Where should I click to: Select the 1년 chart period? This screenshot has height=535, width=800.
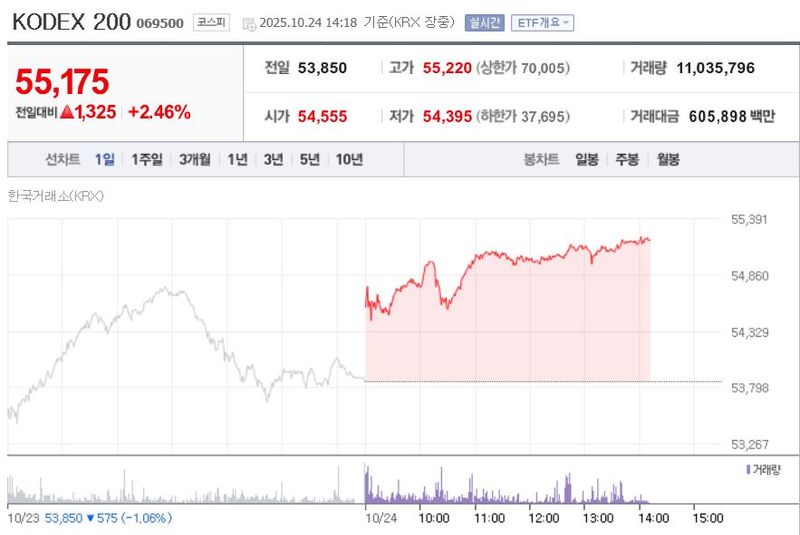tap(237, 159)
